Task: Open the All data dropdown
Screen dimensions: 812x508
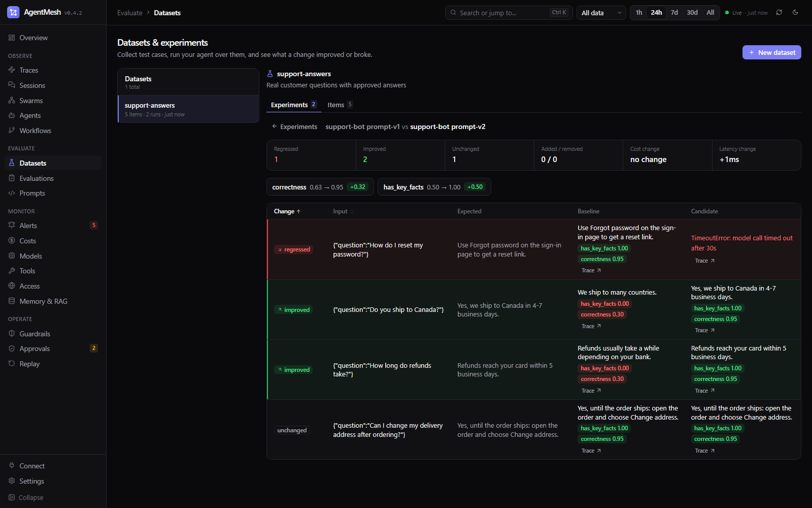Action: [601, 13]
